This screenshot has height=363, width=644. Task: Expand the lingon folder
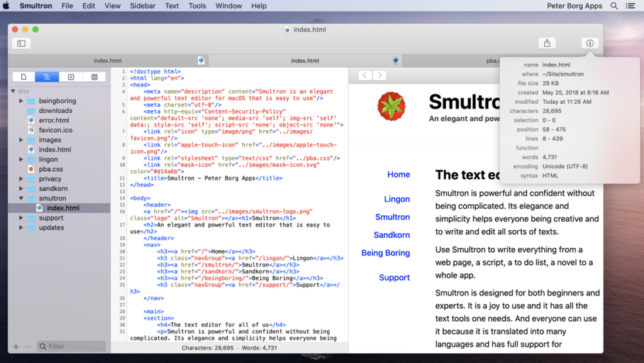(x=21, y=159)
